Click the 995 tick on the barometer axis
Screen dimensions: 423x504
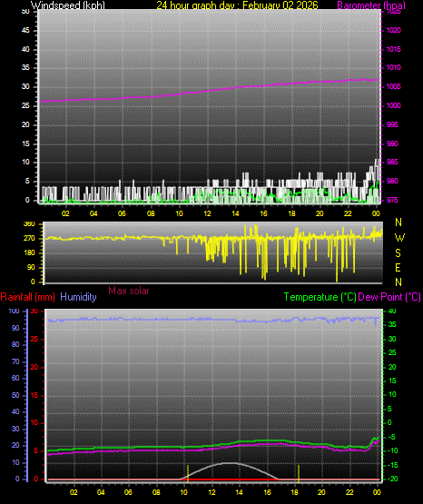tap(392, 124)
